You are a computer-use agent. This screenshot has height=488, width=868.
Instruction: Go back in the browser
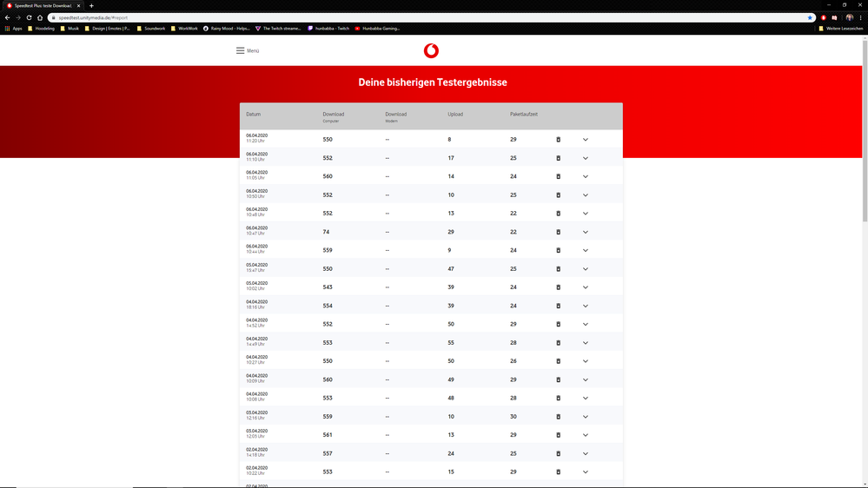[x=7, y=17]
